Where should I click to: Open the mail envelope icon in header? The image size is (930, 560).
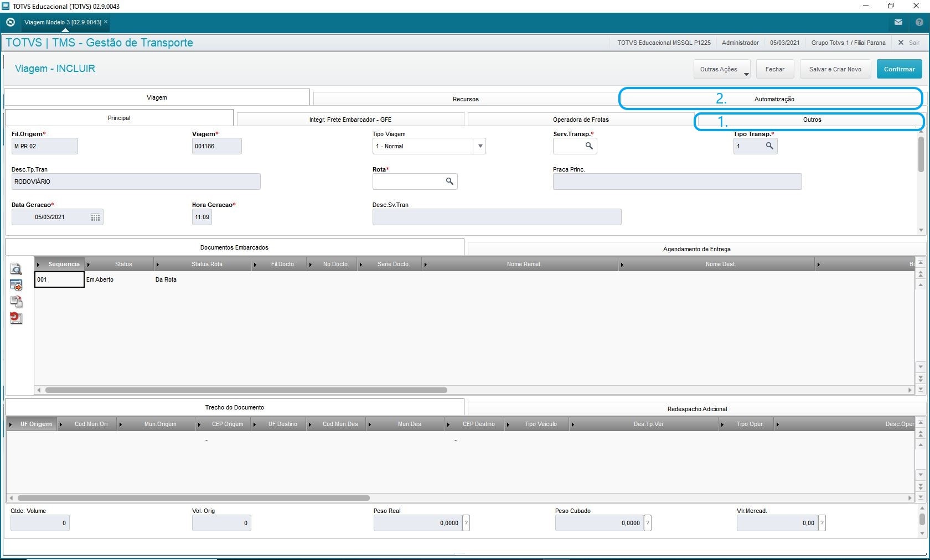point(898,23)
